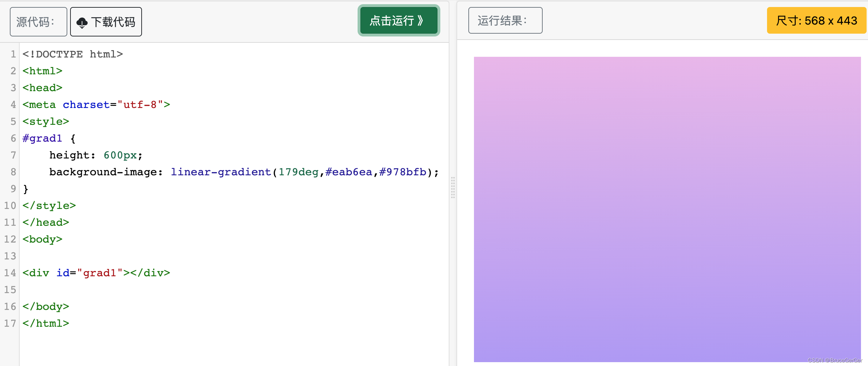868x366 pixels.
Task: Click the download icon on 下载代码 button
Action: [82, 22]
